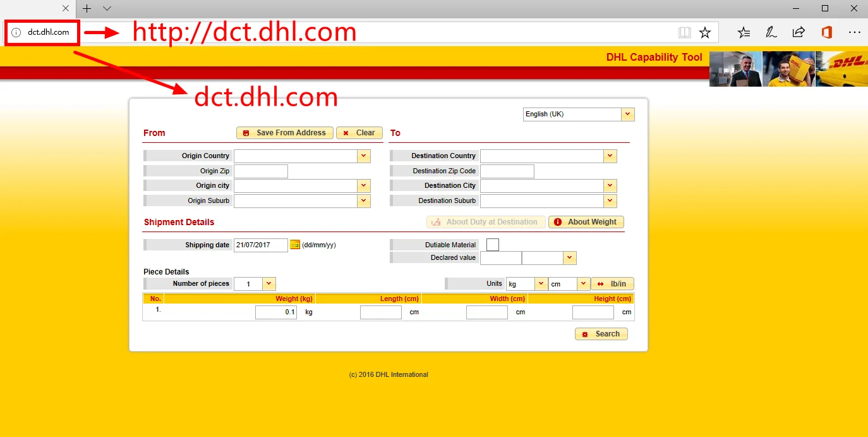Expand the Origin Country dropdown
Image resolution: width=868 pixels, height=437 pixels.
[363, 156]
